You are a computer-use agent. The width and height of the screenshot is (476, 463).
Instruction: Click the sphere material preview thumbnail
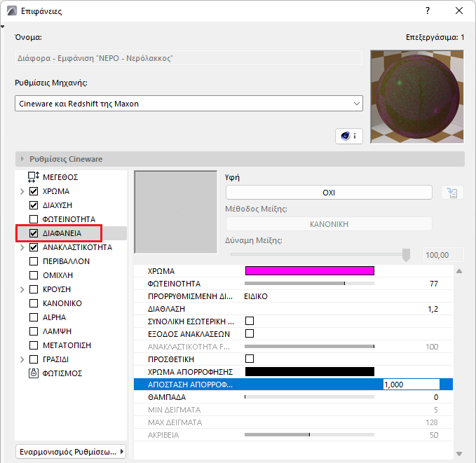point(417,97)
